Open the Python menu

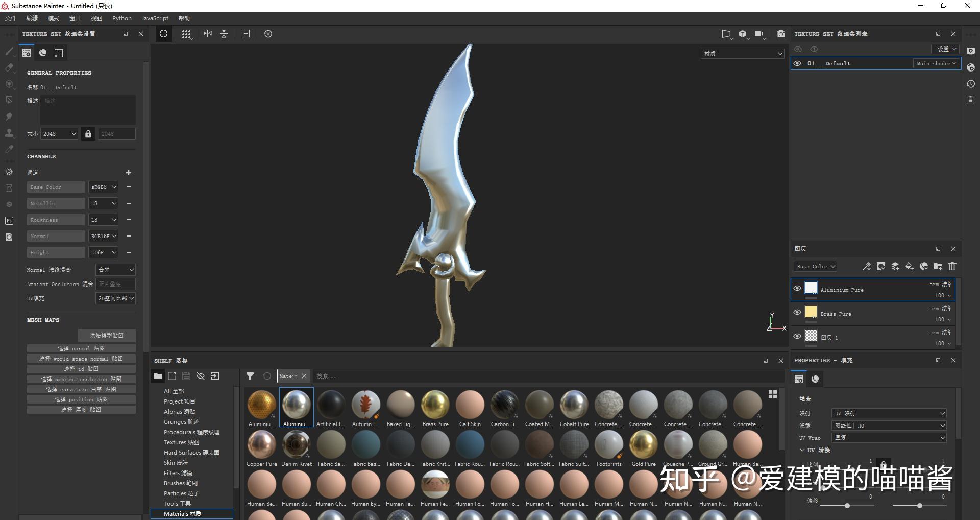[x=122, y=18]
